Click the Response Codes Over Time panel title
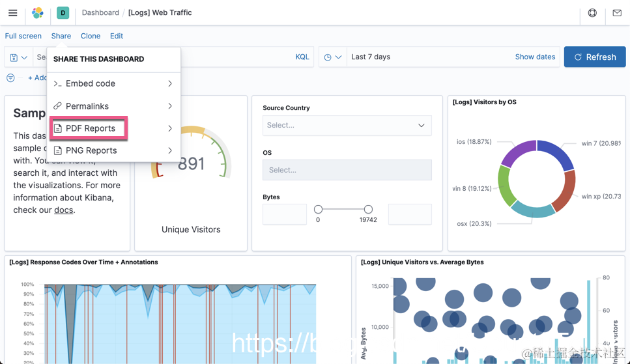630x364 pixels. tap(83, 262)
